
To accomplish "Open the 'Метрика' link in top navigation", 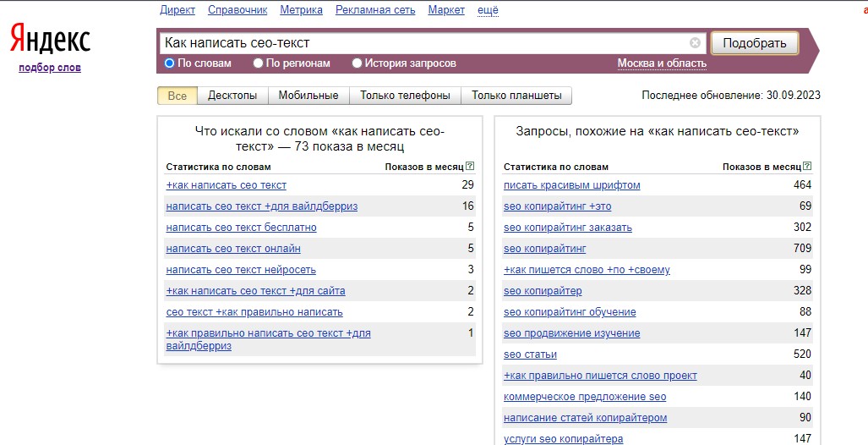I will pos(301,10).
